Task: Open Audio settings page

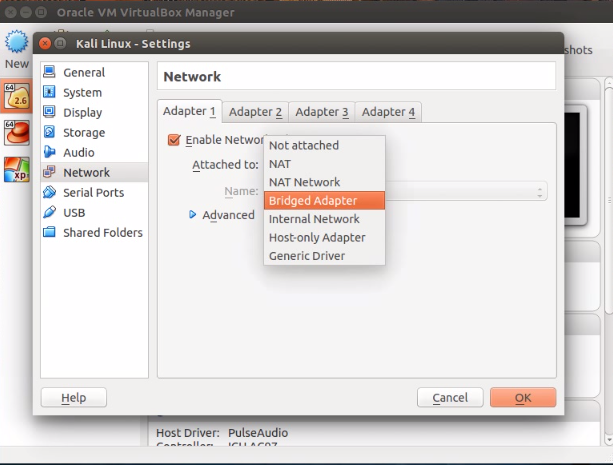Action: (94, 153)
